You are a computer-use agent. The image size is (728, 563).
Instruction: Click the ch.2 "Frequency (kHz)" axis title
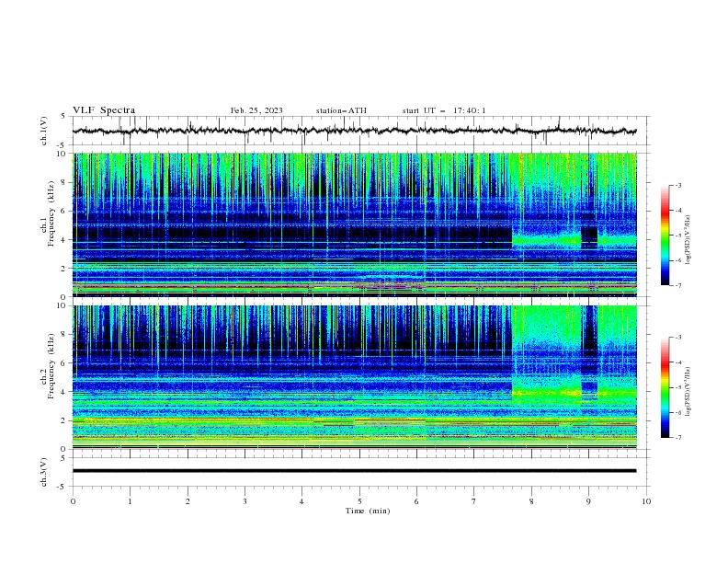pyautogui.click(x=51, y=365)
